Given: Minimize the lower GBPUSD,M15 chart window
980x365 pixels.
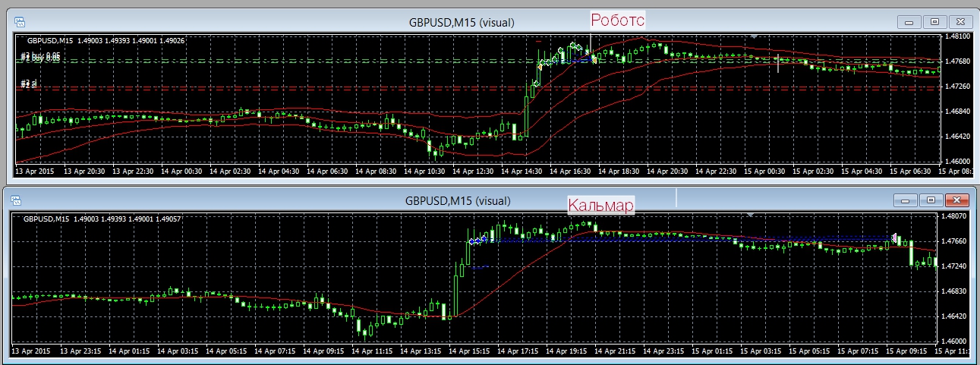Looking at the screenshot, I should point(906,200).
